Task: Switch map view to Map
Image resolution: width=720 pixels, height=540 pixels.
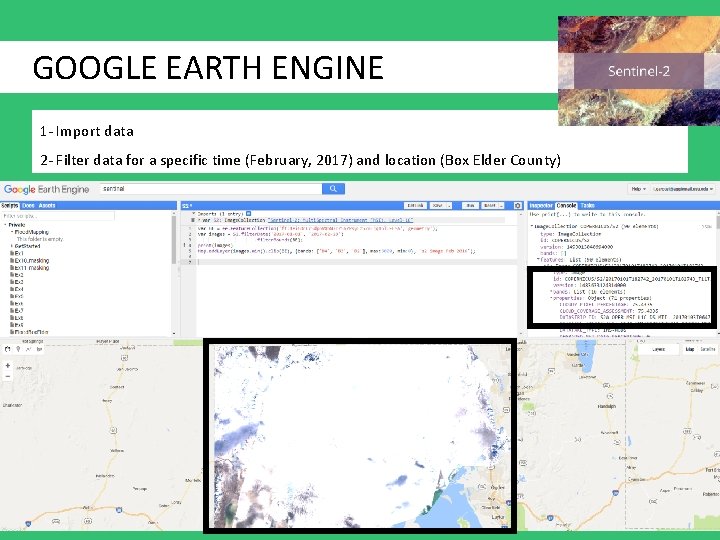Action: coord(690,349)
